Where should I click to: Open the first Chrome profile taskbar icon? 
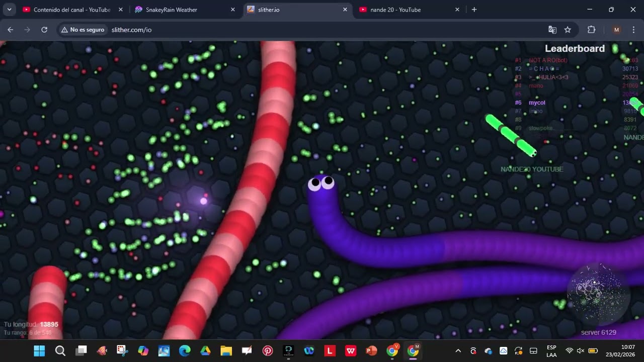point(392,351)
